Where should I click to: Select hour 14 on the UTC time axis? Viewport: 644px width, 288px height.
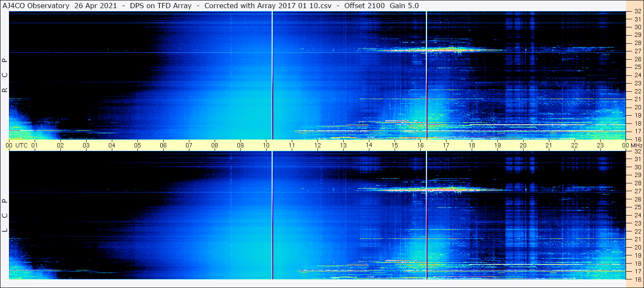point(369,145)
